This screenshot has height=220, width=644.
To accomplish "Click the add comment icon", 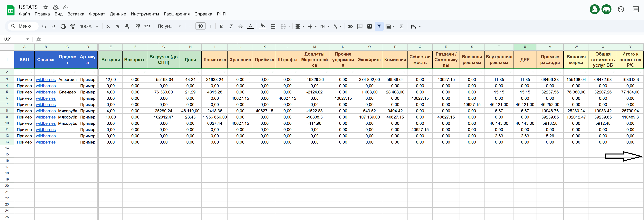I will pos(360,26).
